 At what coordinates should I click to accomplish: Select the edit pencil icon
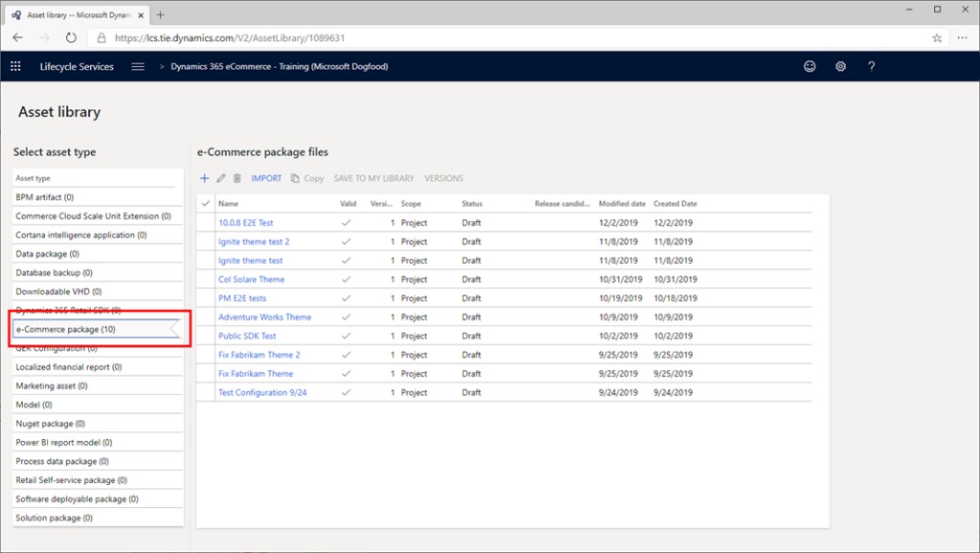click(x=222, y=178)
